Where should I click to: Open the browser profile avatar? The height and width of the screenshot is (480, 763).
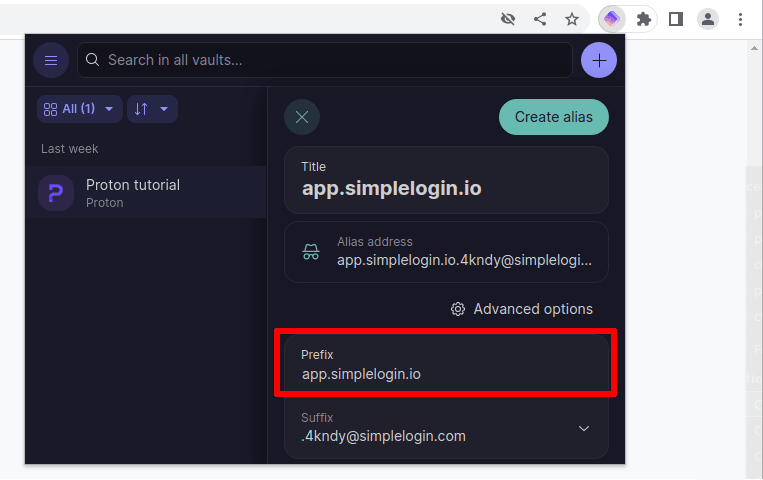tap(708, 19)
